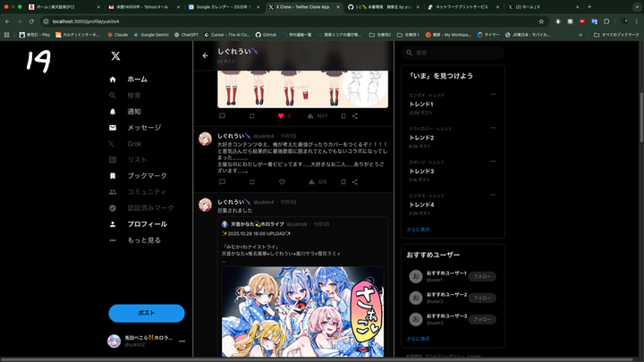The image size is (644, 362).
Task: Switch to the ホーム / X browser tab
Action: click(543, 7)
